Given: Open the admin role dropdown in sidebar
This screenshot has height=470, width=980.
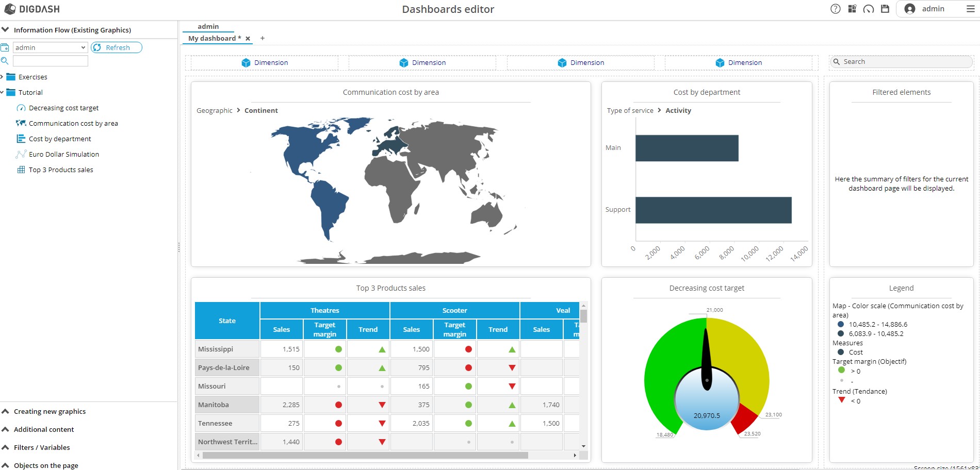Looking at the screenshot, I should coord(50,47).
